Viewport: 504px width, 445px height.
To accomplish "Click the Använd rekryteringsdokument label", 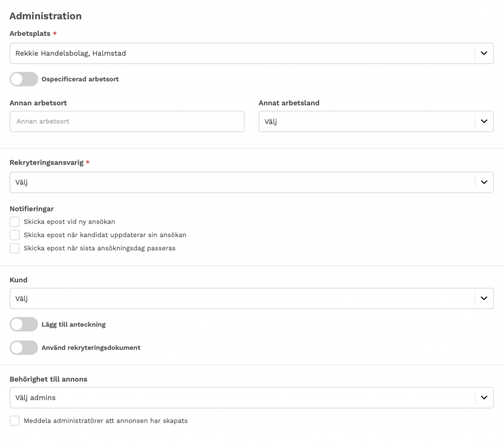I will pyautogui.click(x=91, y=348).
